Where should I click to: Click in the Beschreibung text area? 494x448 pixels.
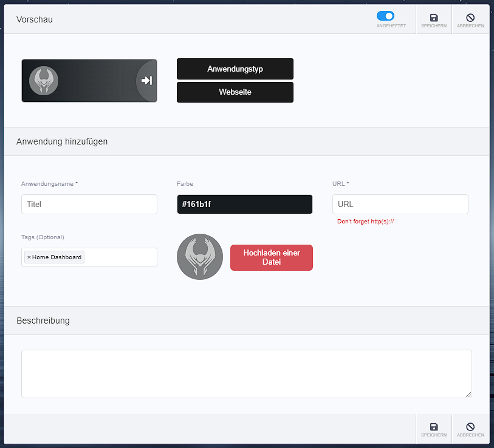pos(246,373)
